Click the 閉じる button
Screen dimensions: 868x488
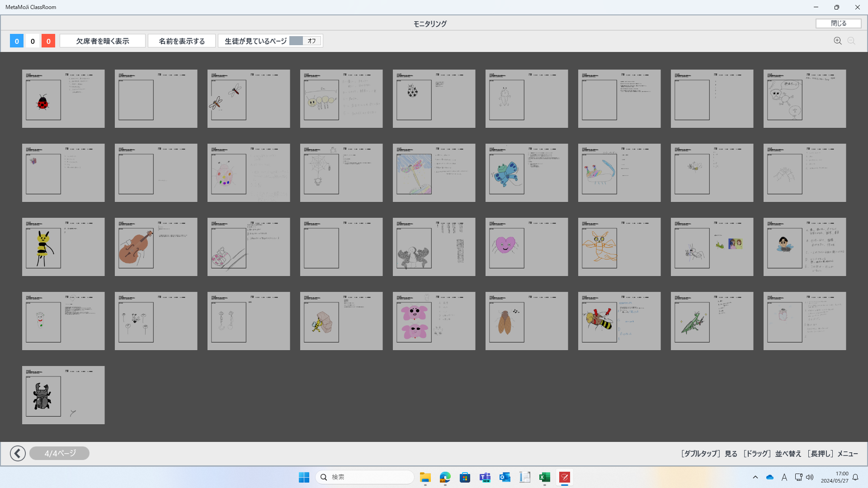pos(838,23)
